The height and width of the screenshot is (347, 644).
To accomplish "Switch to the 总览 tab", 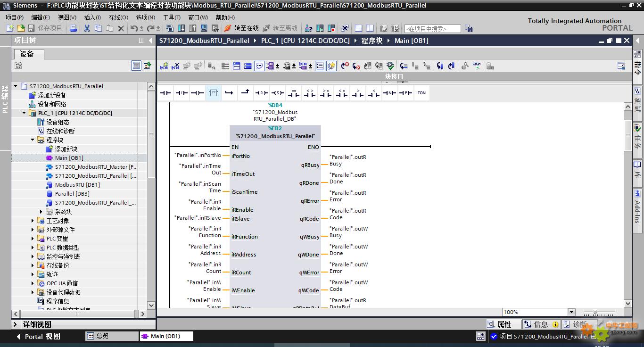I will pyautogui.click(x=111, y=336).
